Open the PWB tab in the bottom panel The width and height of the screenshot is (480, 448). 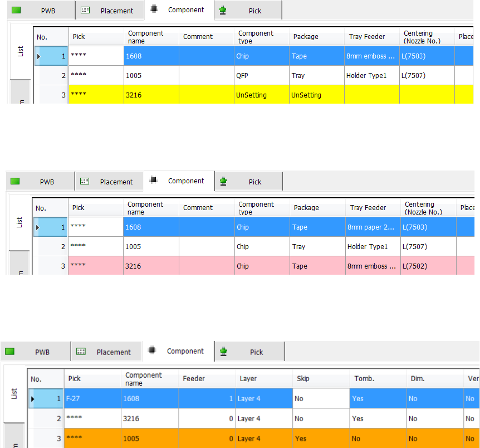36,352
